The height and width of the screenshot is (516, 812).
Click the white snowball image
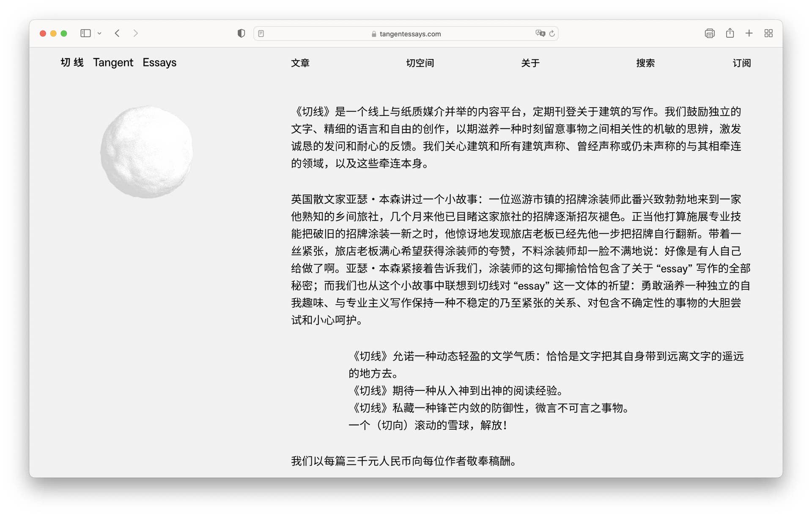coord(146,152)
